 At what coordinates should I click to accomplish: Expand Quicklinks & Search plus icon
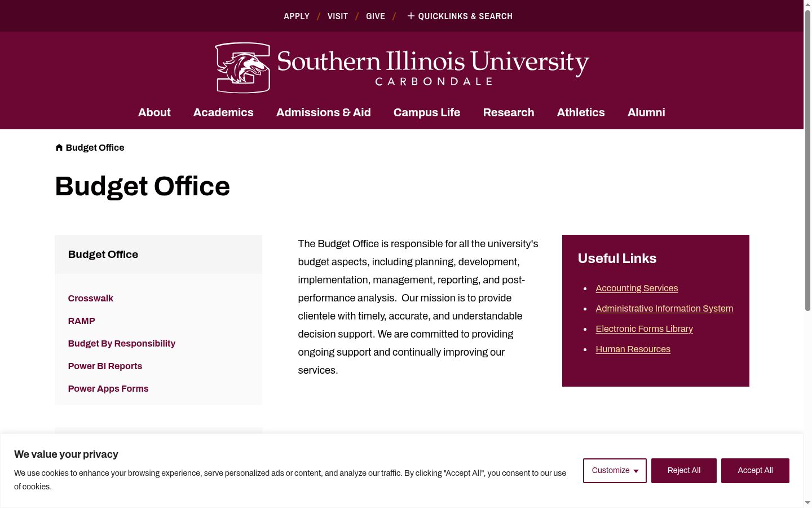point(411,16)
